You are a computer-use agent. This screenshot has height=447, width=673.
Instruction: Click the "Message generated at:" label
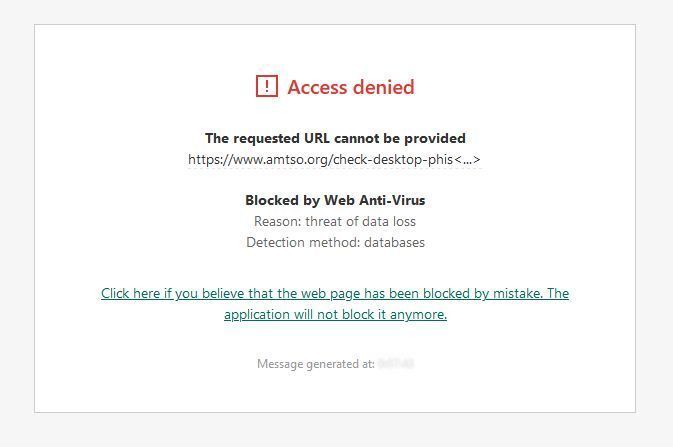click(x=315, y=364)
